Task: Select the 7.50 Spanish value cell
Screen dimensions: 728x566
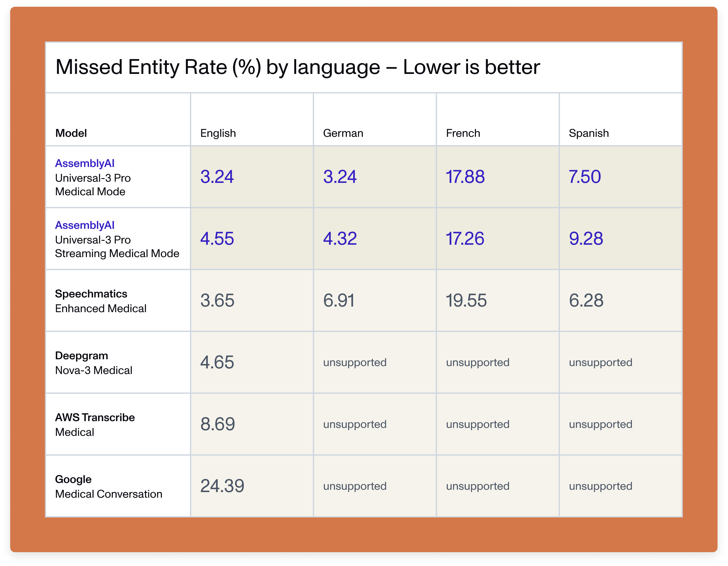Action: [585, 177]
